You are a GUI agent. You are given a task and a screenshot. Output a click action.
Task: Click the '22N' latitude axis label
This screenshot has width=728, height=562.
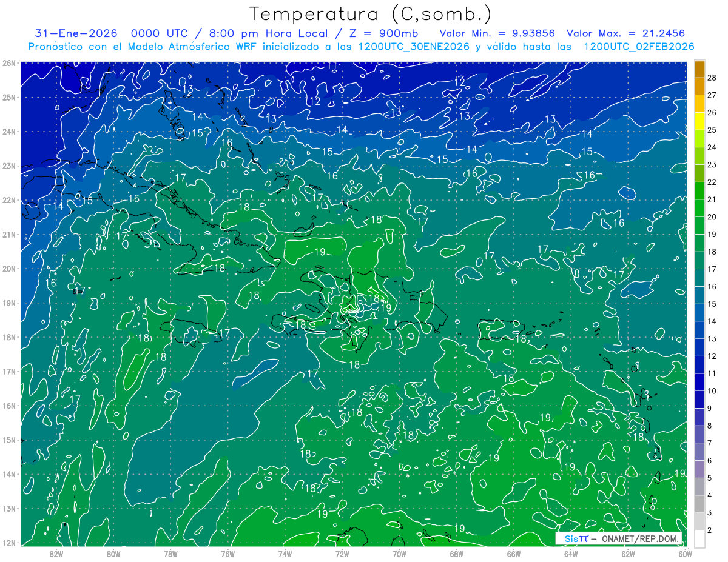pyautogui.click(x=9, y=200)
